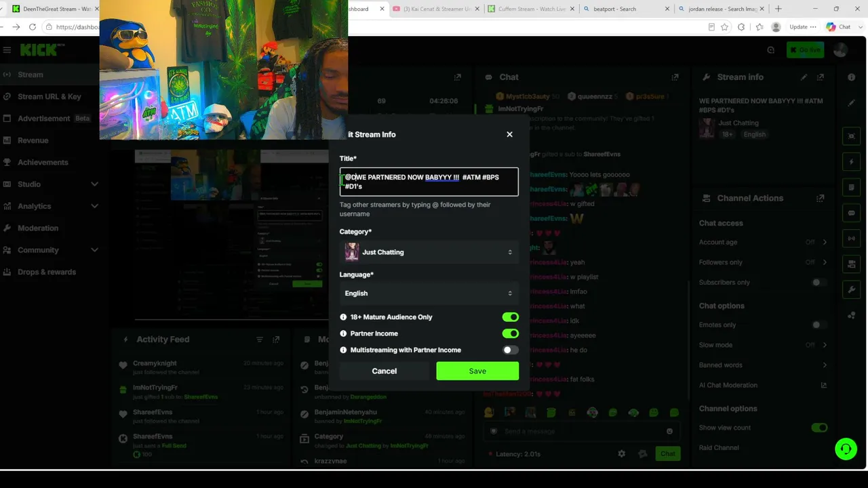Open Slow mode setting
The height and width of the screenshot is (488, 868).
coord(763,345)
